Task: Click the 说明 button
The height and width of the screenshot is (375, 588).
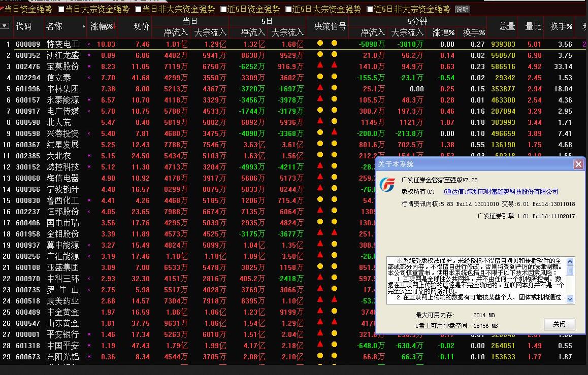Action: (x=463, y=9)
